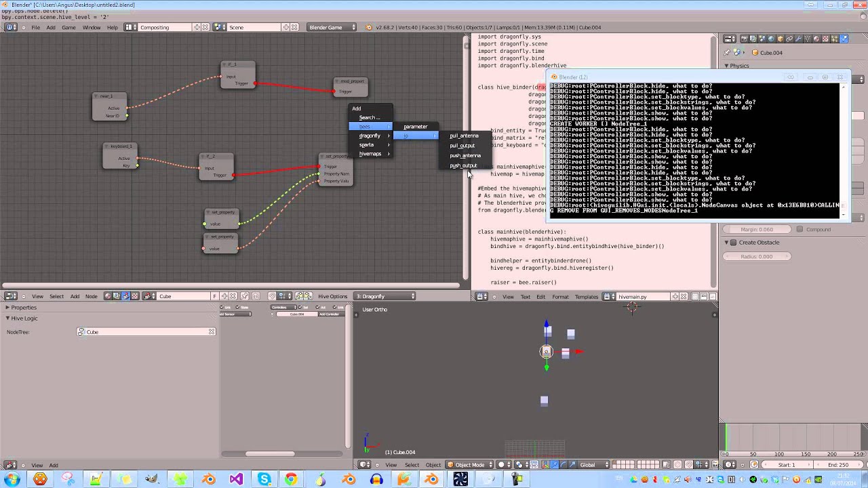Open the Constraints chain-link tab icon
Screen dimensions: 868x488
pos(789,39)
